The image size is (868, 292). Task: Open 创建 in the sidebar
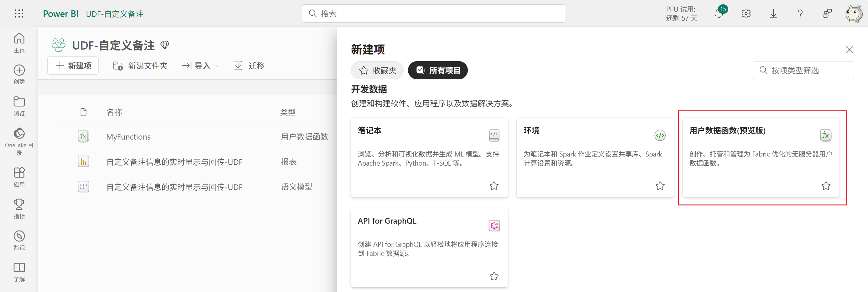tap(19, 75)
